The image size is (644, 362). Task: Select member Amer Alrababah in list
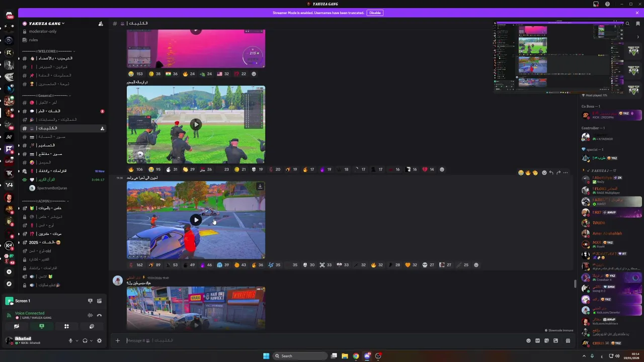(611, 233)
